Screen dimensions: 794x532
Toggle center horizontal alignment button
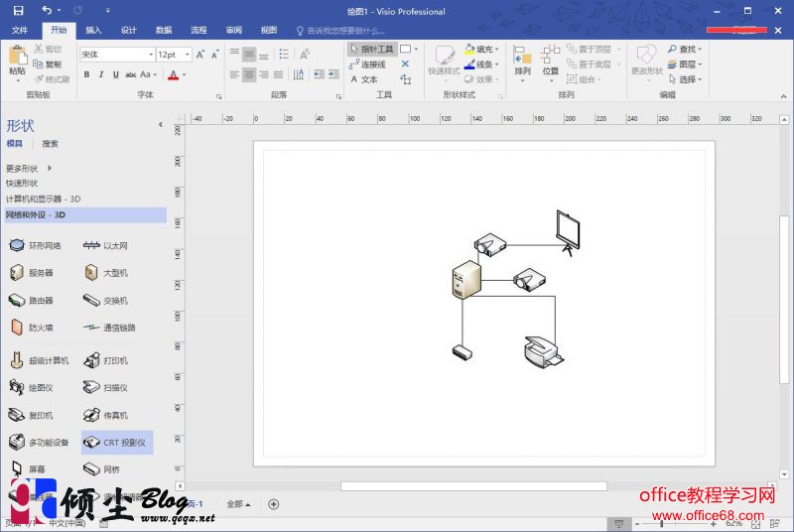click(249, 74)
